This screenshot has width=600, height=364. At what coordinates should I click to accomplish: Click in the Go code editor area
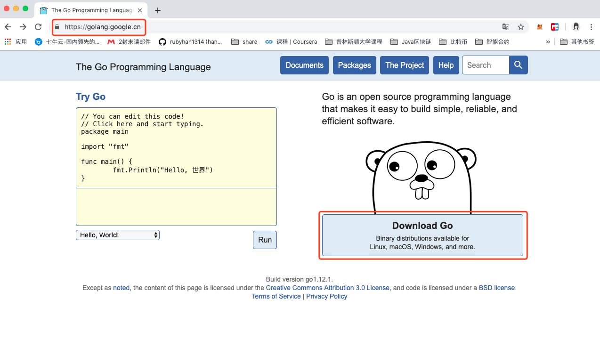176,148
